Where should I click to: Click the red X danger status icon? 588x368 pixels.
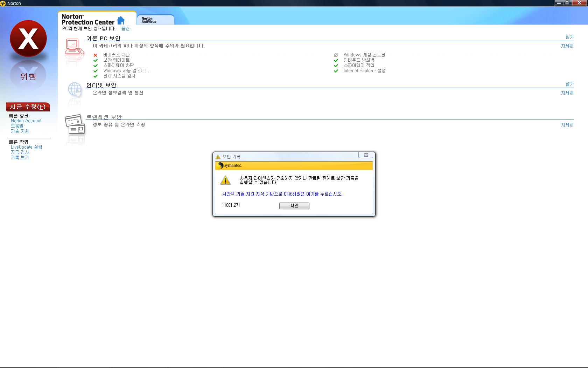[28, 39]
